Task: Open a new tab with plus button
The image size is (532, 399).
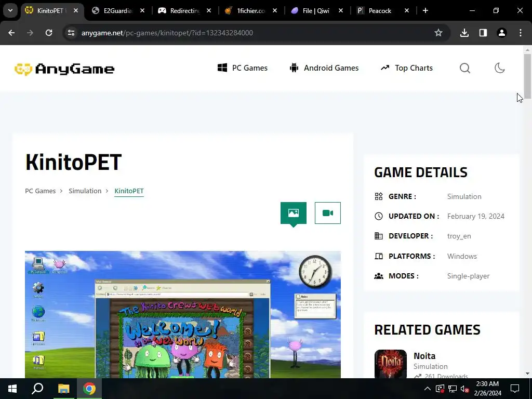Action: pos(425,10)
